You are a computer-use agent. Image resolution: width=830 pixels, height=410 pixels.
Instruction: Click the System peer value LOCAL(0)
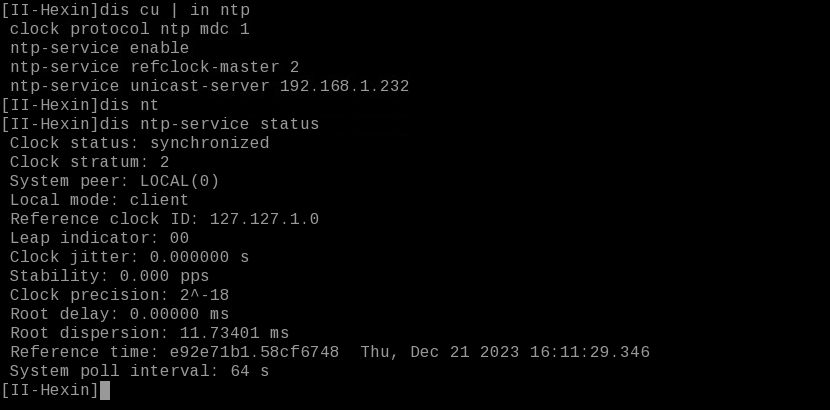click(179, 181)
